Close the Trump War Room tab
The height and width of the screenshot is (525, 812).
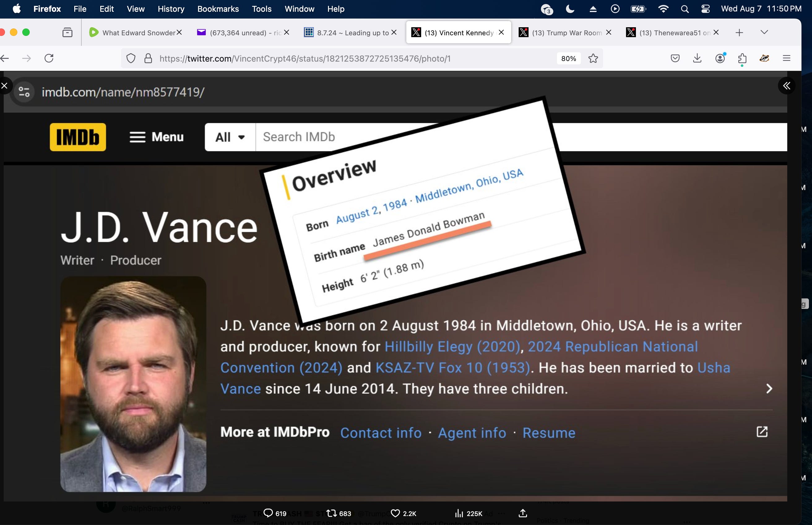pos(609,33)
